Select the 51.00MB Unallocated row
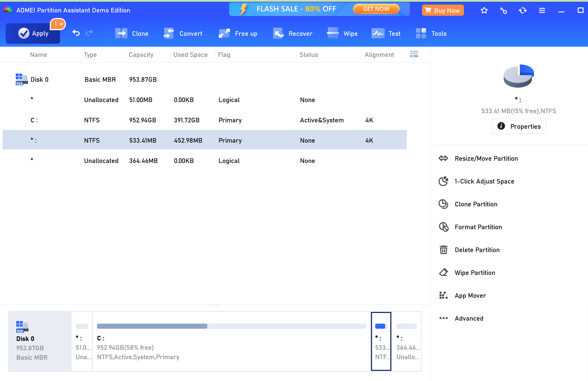588x381 pixels. (x=205, y=100)
